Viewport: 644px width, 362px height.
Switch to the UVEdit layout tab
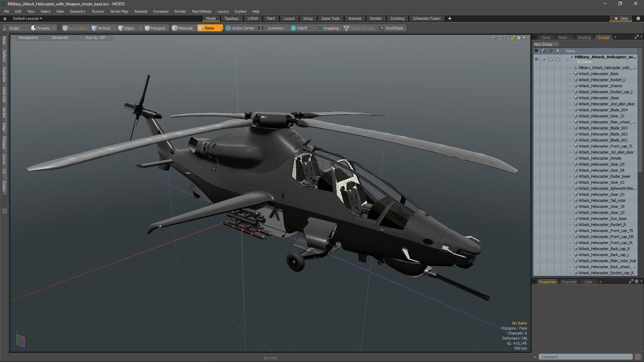click(253, 18)
